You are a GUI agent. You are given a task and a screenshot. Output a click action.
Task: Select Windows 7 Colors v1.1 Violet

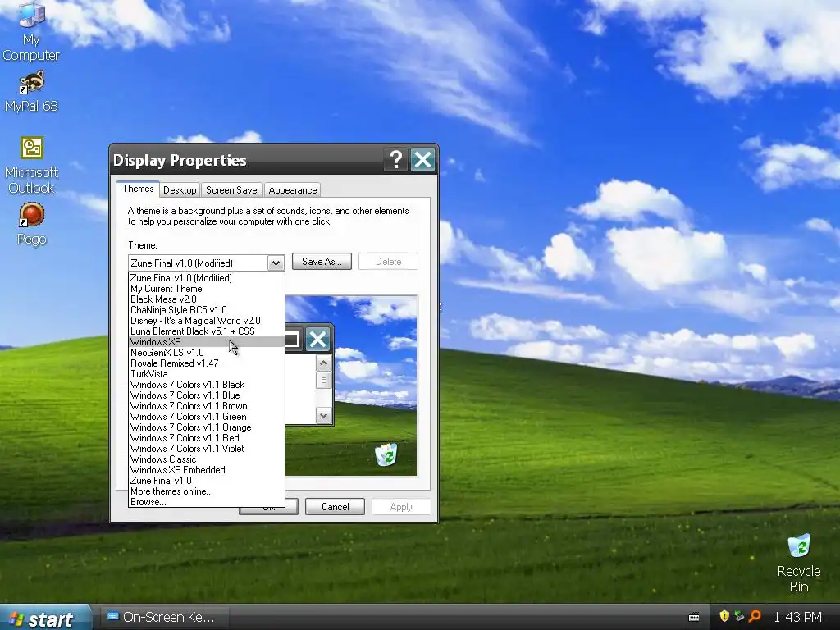click(206, 449)
